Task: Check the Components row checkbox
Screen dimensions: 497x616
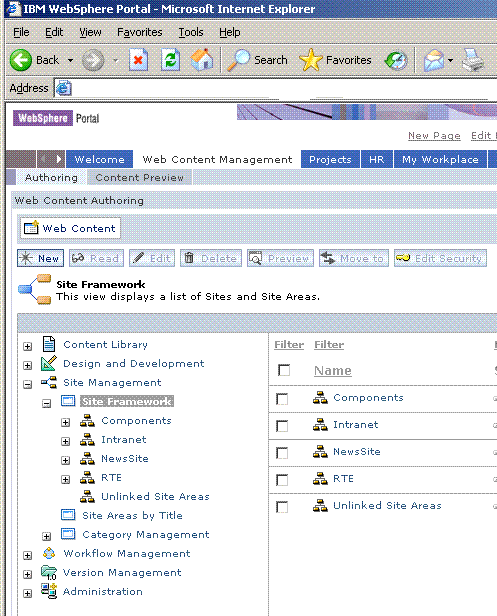Action: tap(282, 399)
